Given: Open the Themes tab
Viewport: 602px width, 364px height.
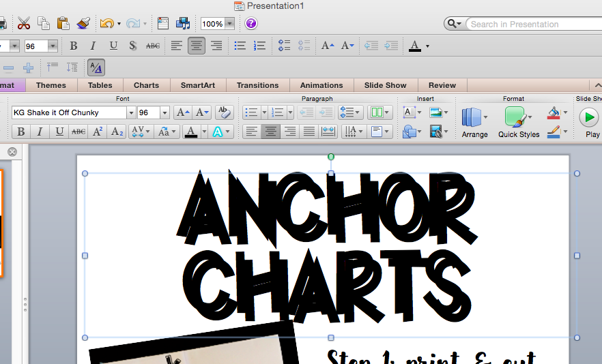Looking at the screenshot, I should coord(51,85).
